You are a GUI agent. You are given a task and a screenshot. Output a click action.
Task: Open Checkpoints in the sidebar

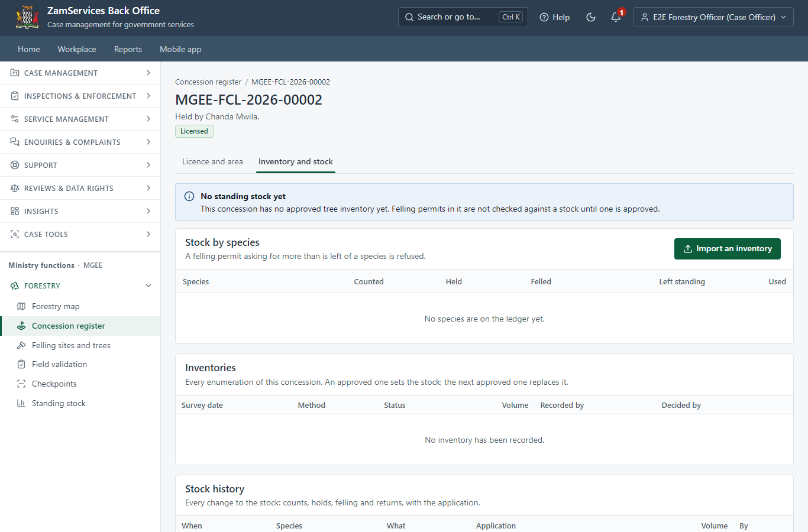[80, 384]
